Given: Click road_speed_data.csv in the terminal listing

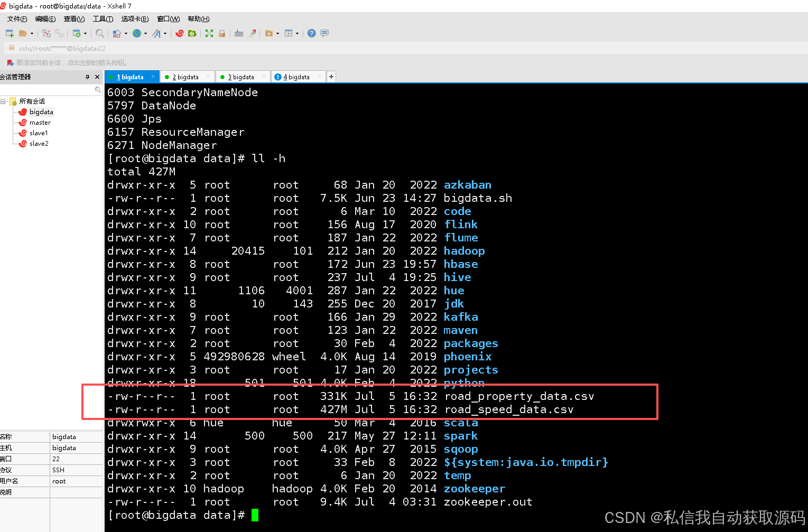Looking at the screenshot, I should (x=509, y=409).
